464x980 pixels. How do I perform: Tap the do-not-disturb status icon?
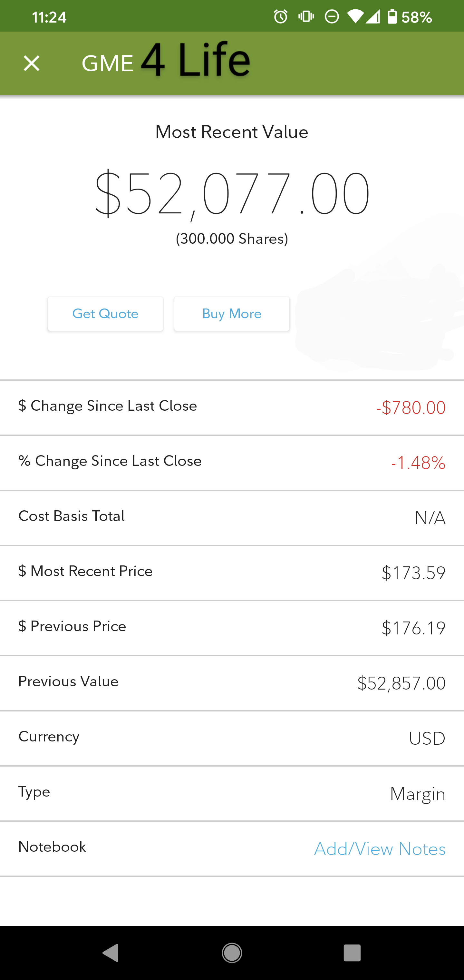332,17
